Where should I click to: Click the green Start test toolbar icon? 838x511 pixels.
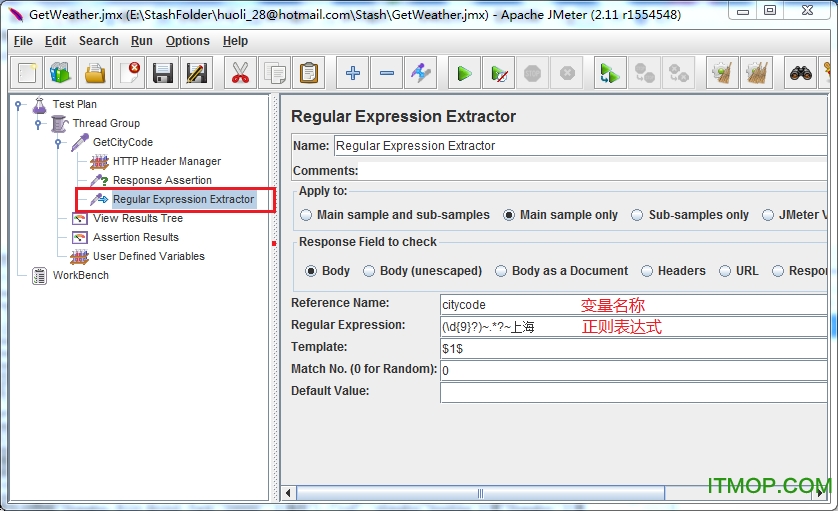[x=464, y=73]
